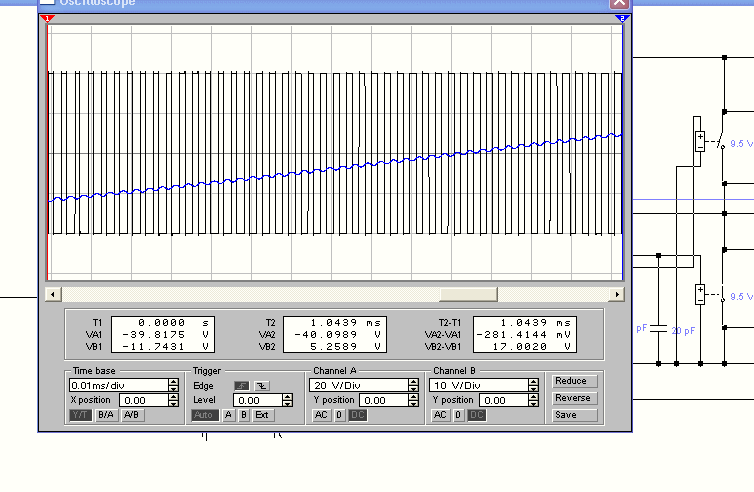Adjust the Channel A Y position stepper

pyautogui.click(x=414, y=400)
